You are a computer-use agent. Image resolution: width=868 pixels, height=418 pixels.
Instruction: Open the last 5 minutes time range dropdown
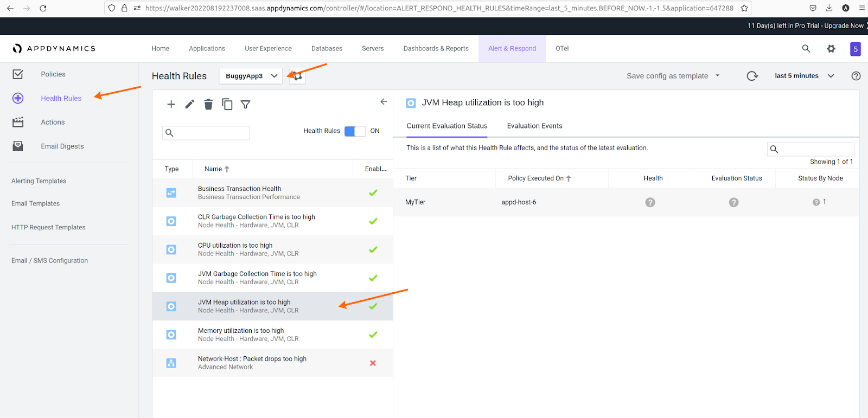click(804, 76)
